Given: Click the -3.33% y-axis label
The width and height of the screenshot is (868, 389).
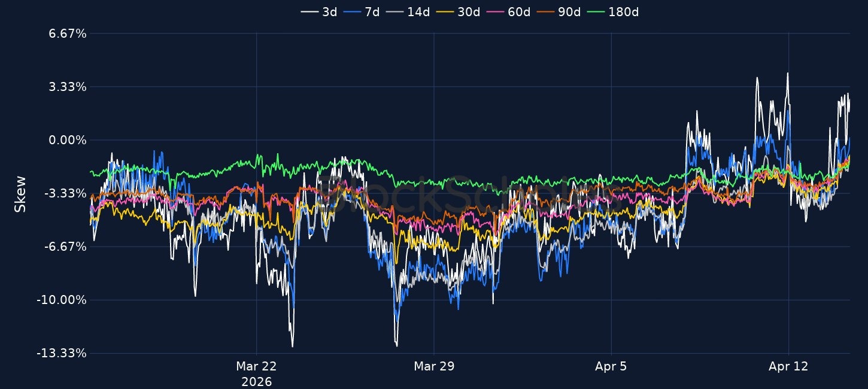Looking at the screenshot, I should pyautogui.click(x=65, y=193).
